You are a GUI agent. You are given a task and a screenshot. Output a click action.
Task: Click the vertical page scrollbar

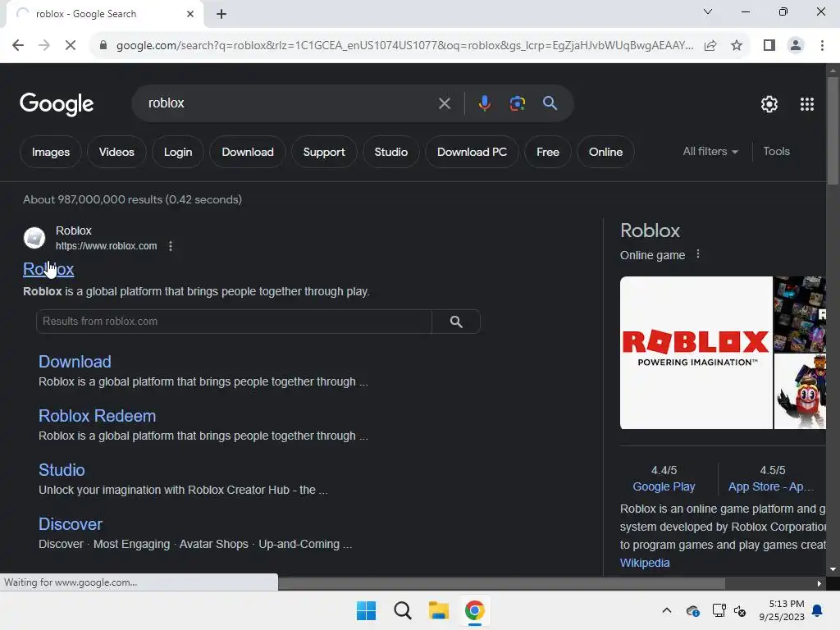[833, 131]
